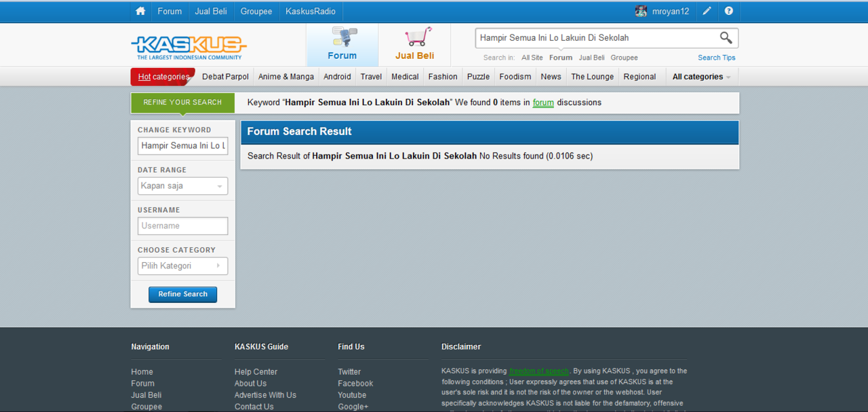Select the Hot categories tab

[163, 77]
